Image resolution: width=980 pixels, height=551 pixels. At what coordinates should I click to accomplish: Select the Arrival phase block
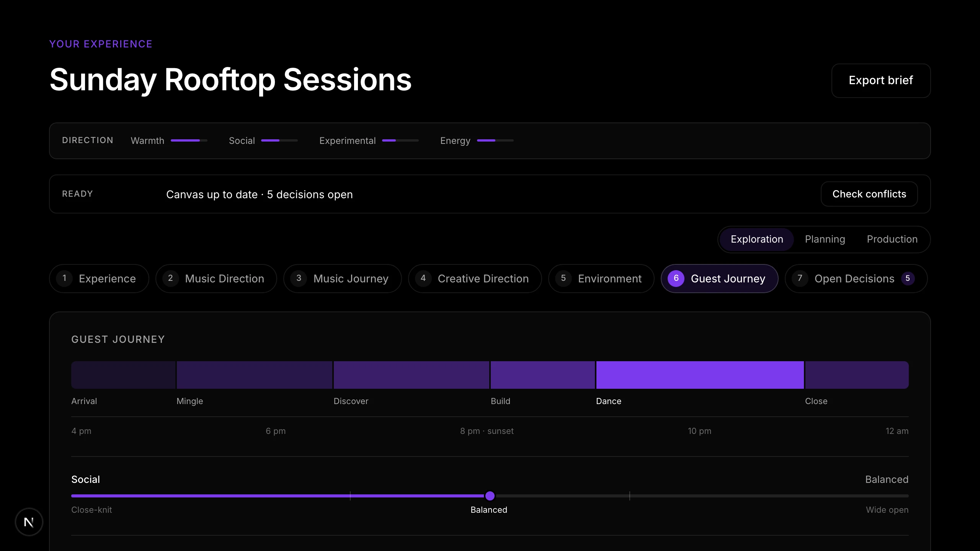(x=123, y=375)
